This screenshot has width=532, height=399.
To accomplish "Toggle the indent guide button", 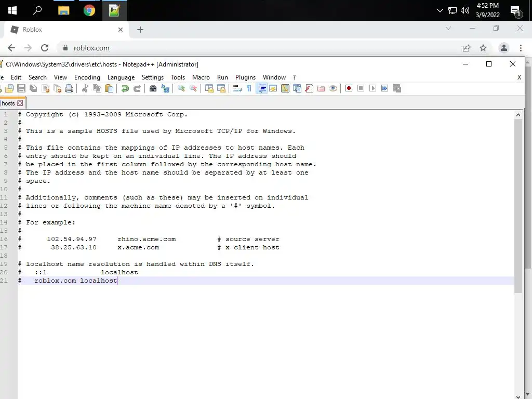I will [261, 88].
